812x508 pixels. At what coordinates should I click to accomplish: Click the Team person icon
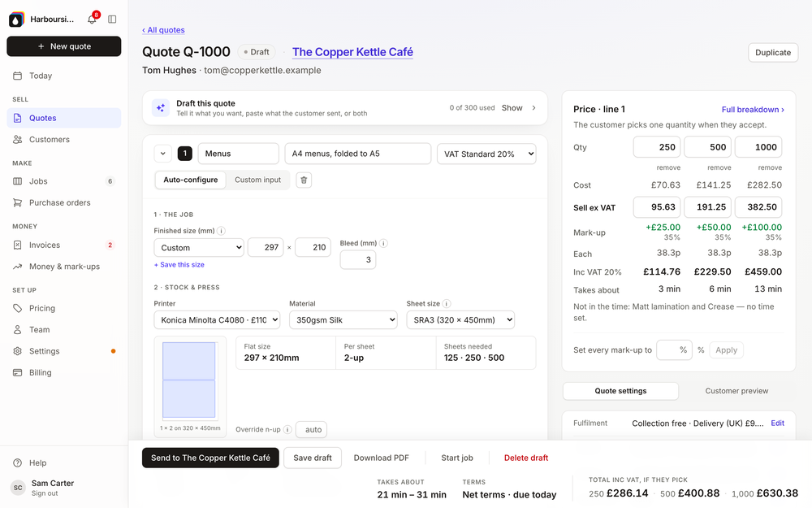coord(18,330)
